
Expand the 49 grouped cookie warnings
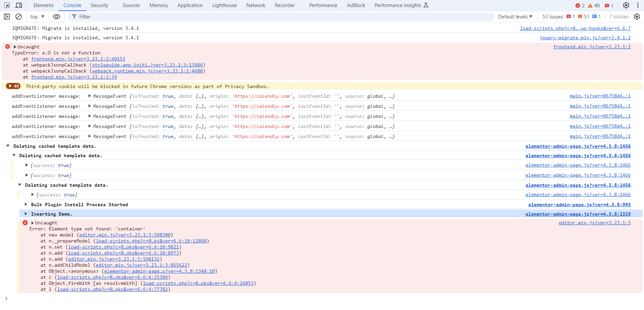pos(13,86)
